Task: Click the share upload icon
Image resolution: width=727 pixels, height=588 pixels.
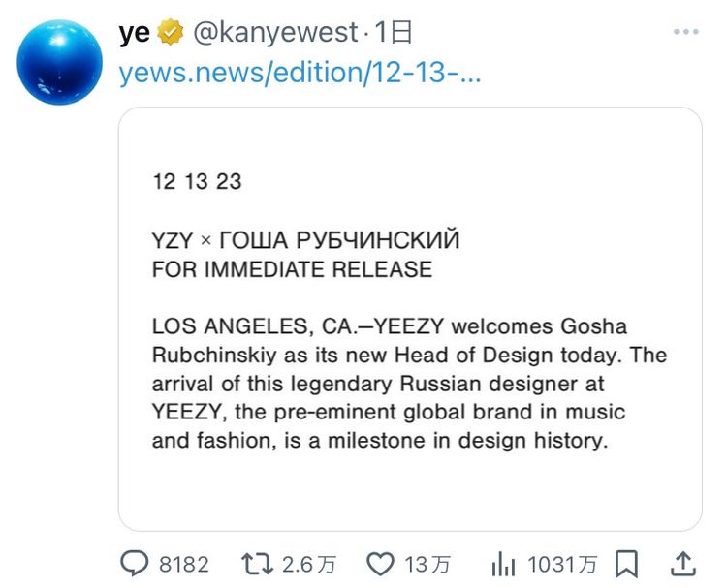Action: click(x=682, y=563)
